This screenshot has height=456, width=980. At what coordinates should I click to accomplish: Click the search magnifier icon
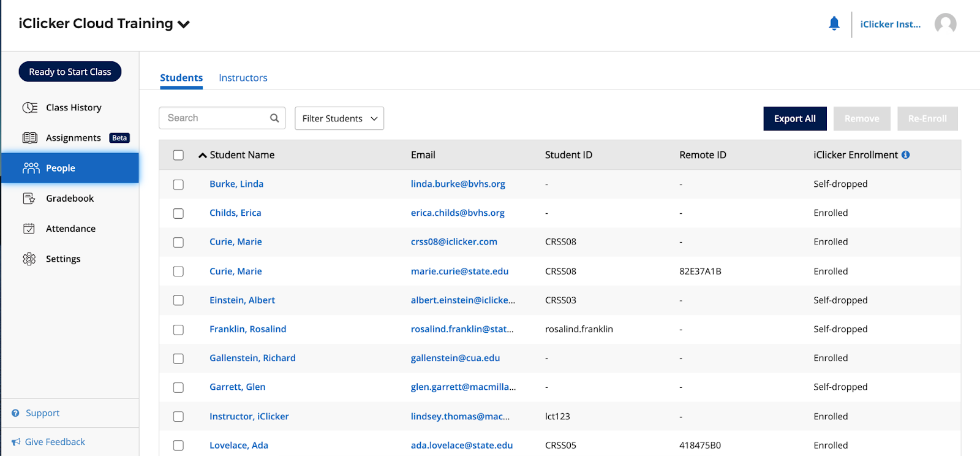(274, 118)
